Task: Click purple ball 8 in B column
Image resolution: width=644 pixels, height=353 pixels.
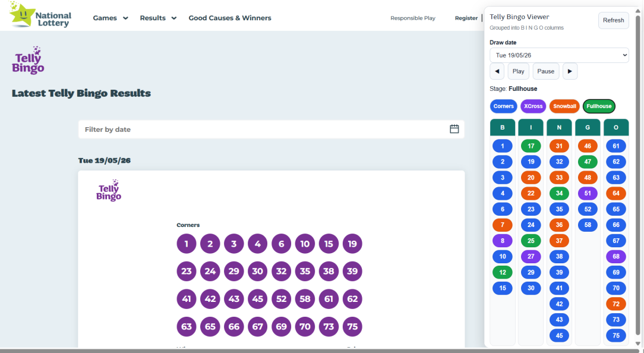Action: pyautogui.click(x=502, y=241)
